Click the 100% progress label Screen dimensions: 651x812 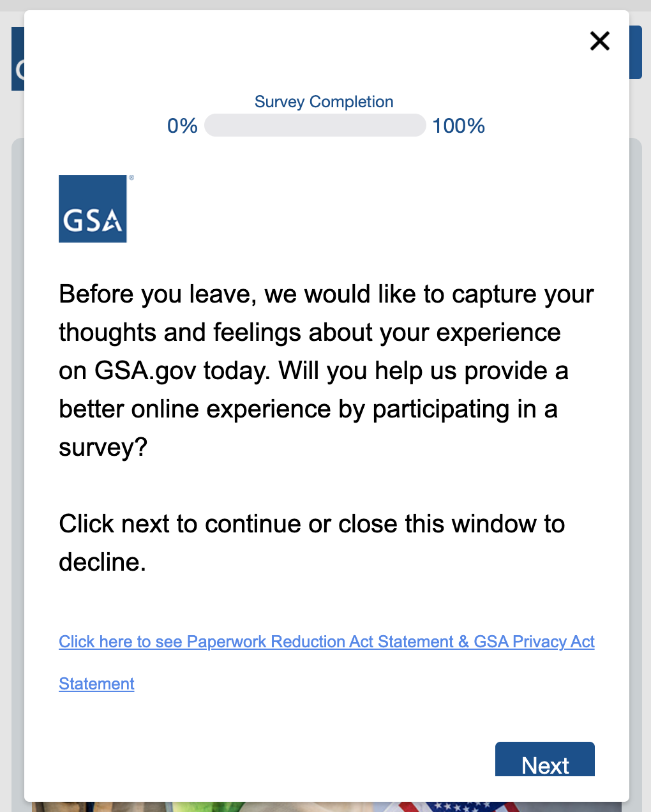click(x=458, y=126)
